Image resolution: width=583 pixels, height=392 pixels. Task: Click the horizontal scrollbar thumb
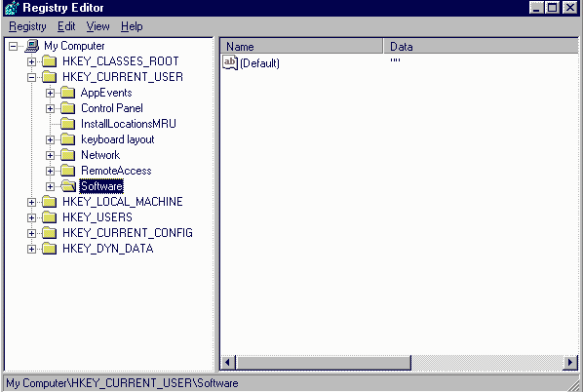tap(323, 362)
